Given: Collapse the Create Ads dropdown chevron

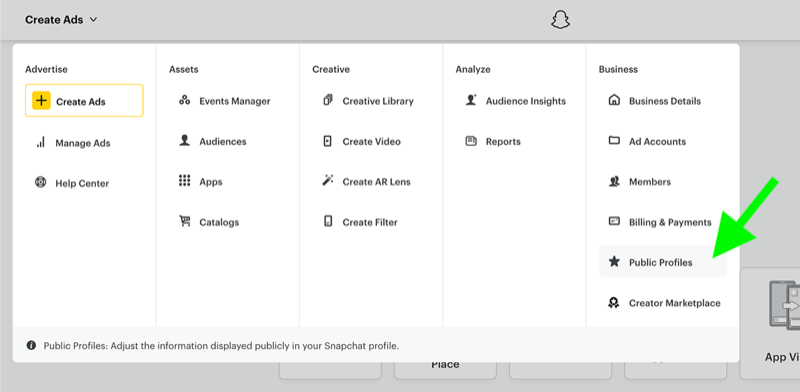Looking at the screenshot, I should coord(93,20).
